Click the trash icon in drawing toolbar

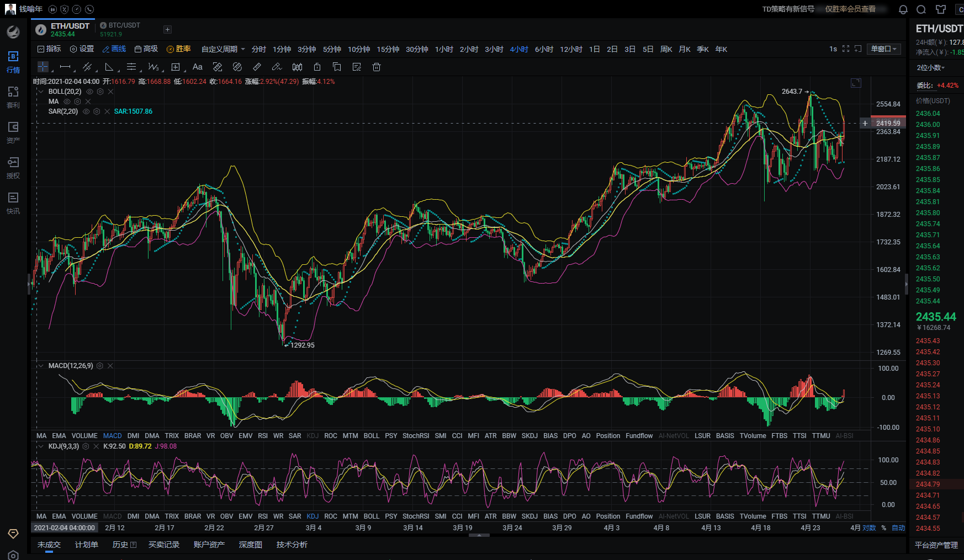tap(377, 67)
